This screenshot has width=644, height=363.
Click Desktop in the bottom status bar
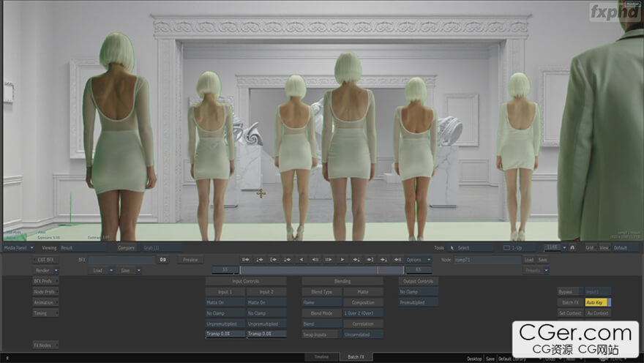tap(474, 359)
